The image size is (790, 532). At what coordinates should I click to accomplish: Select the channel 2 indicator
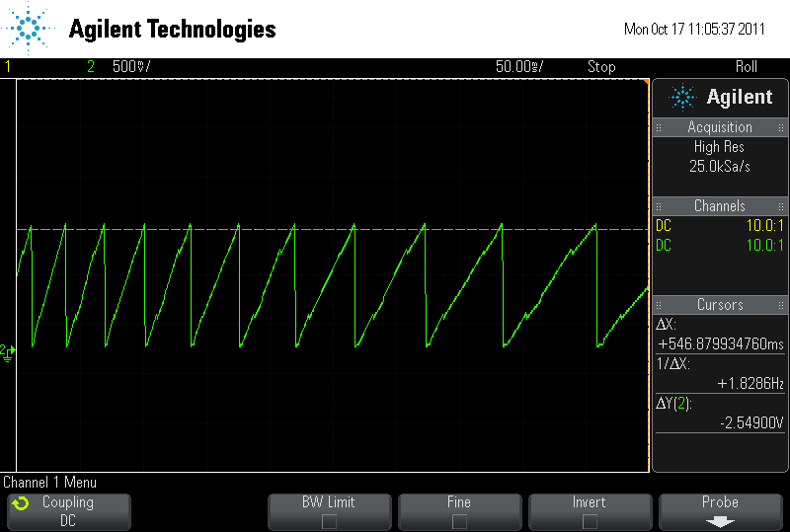tap(91, 66)
